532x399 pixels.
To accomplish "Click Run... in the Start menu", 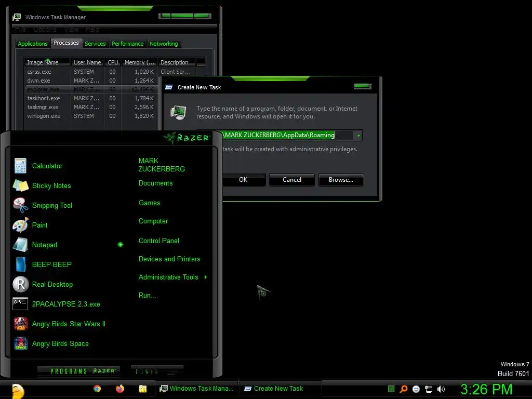I will pyautogui.click(x=147, y=296).
